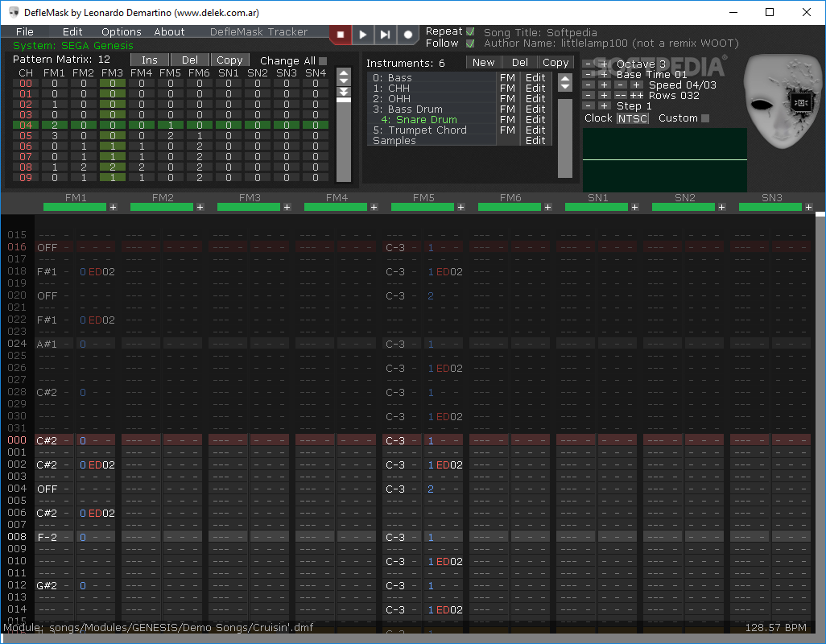
Task: Click the pattern matrix scrollbar track
Action: [344, 139]
